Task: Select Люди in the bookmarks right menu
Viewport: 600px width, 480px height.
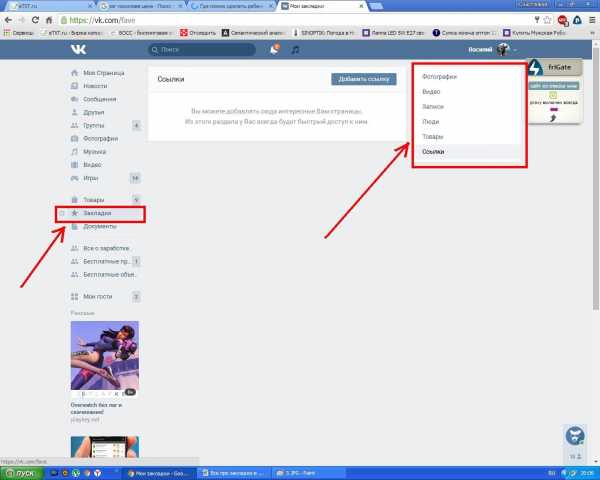Action: (430, 121)
